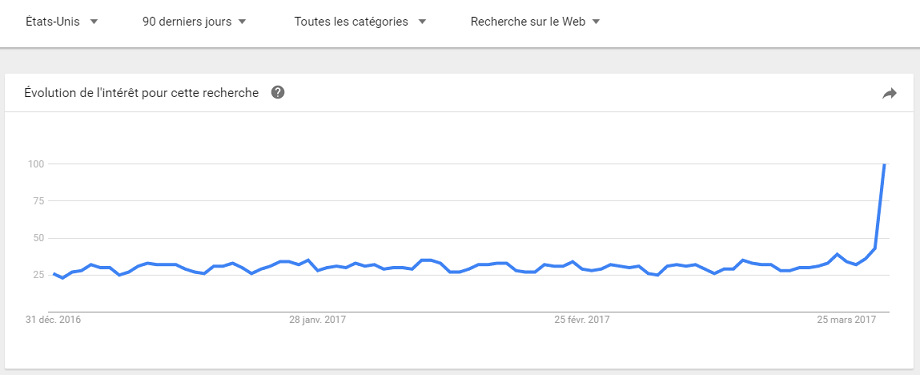Expand the 90 derniers jours time range
The image size is (920, 375).
(x=194, y=22)
